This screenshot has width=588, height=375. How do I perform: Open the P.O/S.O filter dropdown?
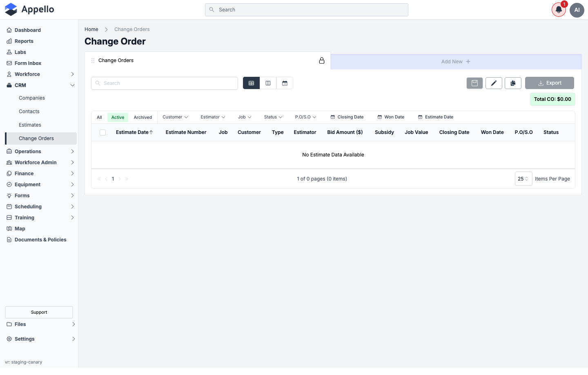click(306, 117)
